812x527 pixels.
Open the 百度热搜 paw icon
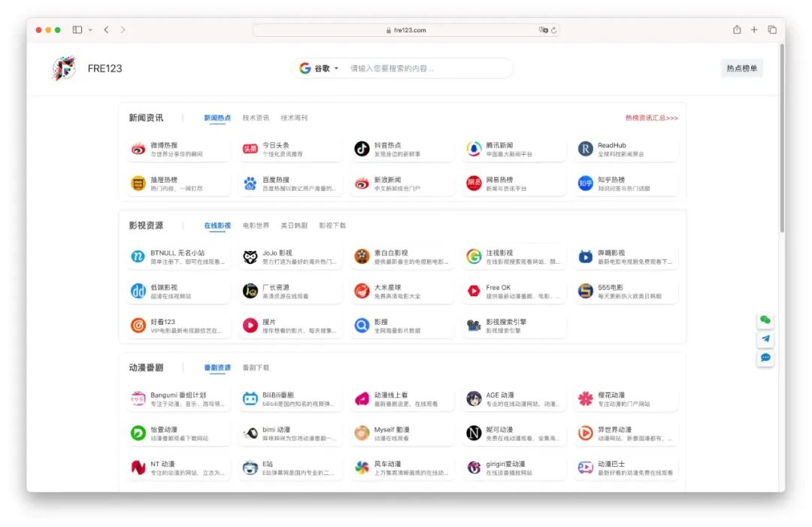[250, 183]
